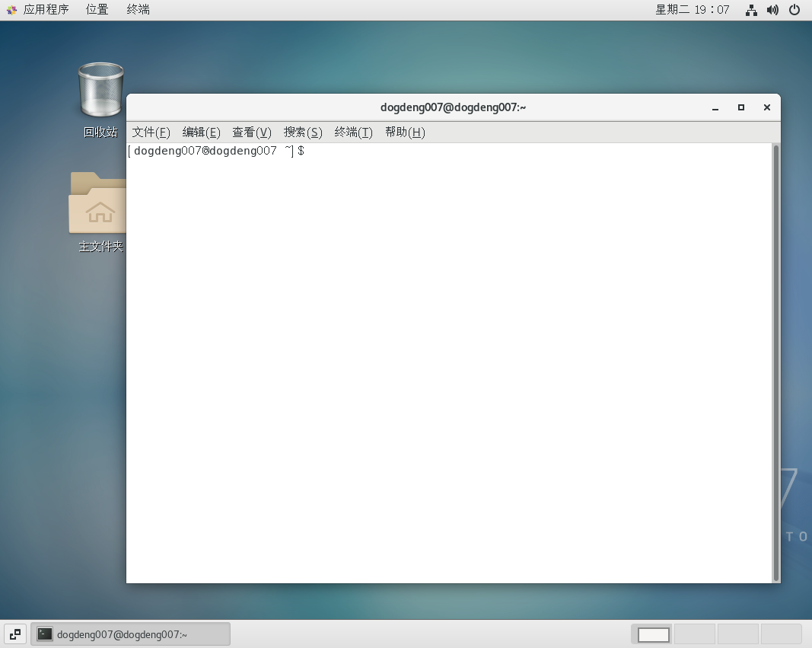Expand the 终端 menu in top panel
Viewport: 812px width, 648px height.
point(139,10)
